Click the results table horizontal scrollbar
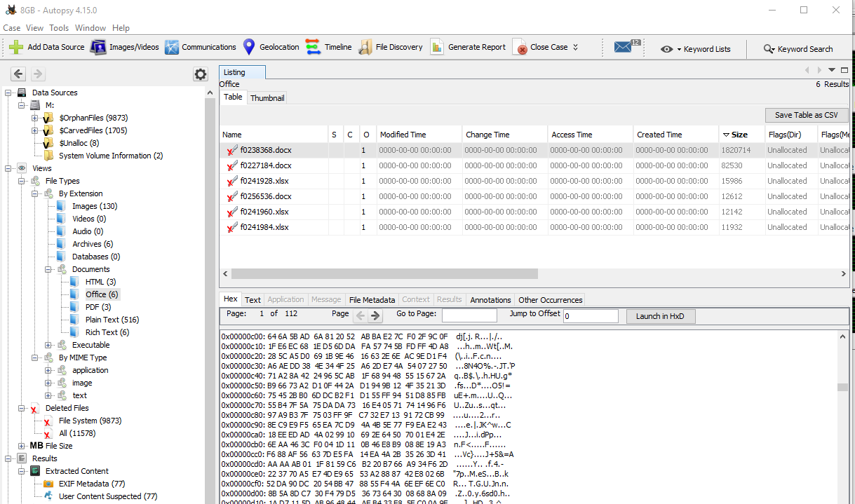Image resolution: width=855 pixels, height=504 pixels. [x=384, y=273]
